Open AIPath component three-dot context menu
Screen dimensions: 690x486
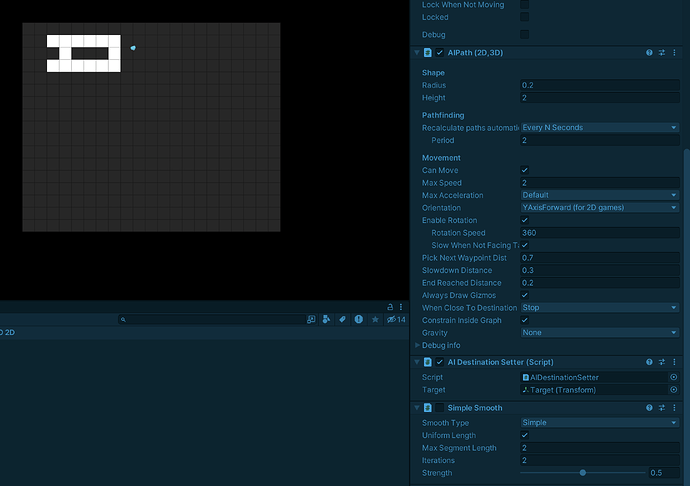tap(674, 53)
